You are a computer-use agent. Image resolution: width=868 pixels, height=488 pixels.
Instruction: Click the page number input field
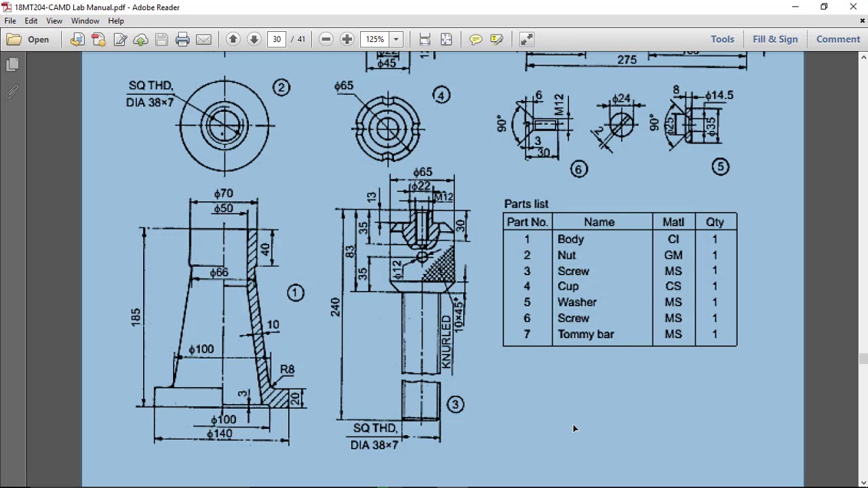tap(277, 39)
